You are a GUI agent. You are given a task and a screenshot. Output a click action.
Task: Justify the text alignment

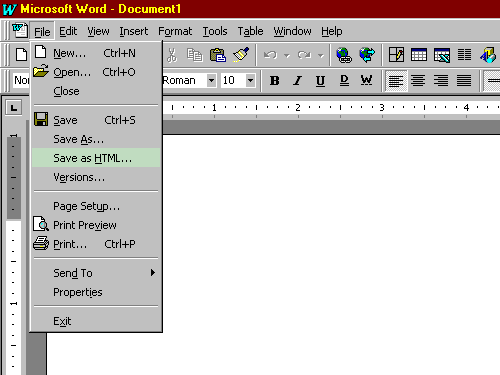464,80
